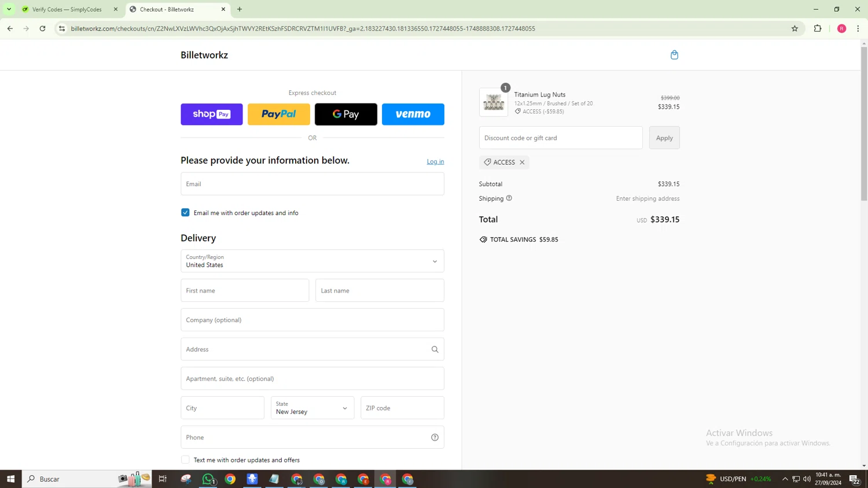Viewport: 868px width, 488px height.
Task: Click the browser address bar URL
Action: coord(303,28)
